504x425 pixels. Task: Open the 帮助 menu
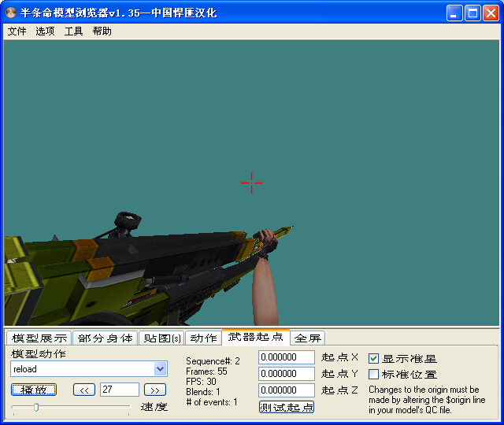coord(102,31)
